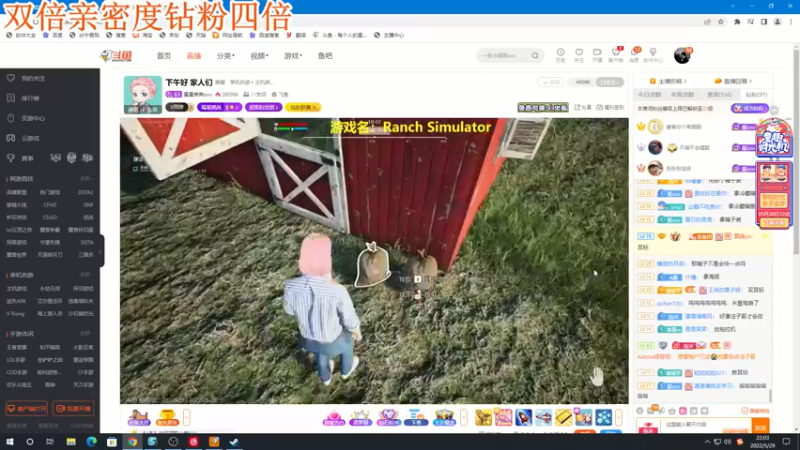Collapse the left sidebar with arrow handle
The height and width of the screenshot is (450, 800).
point(101,251)
